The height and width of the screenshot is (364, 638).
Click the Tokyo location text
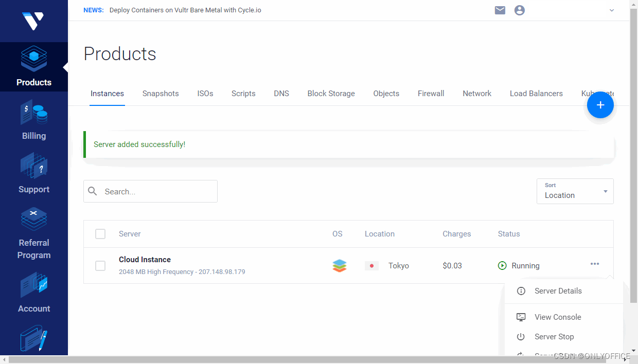click(x=399, y=266)
